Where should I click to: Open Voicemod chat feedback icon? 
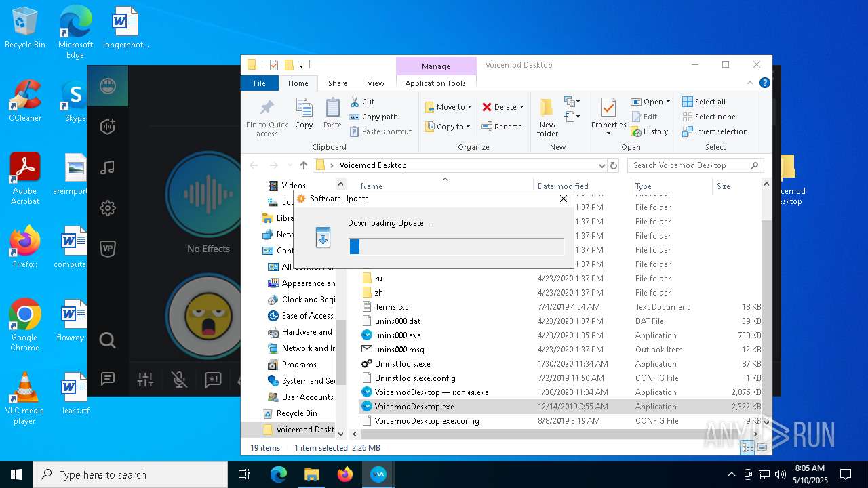coord(108,379)
